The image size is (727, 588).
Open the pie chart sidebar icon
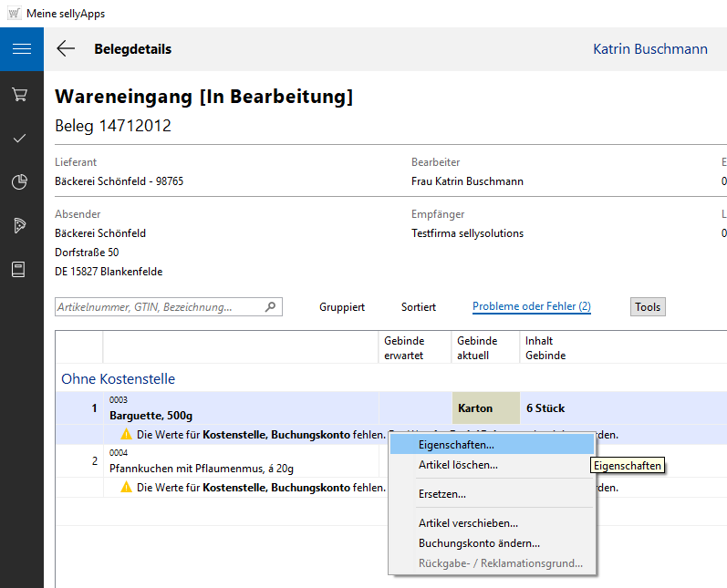point(20,182)
